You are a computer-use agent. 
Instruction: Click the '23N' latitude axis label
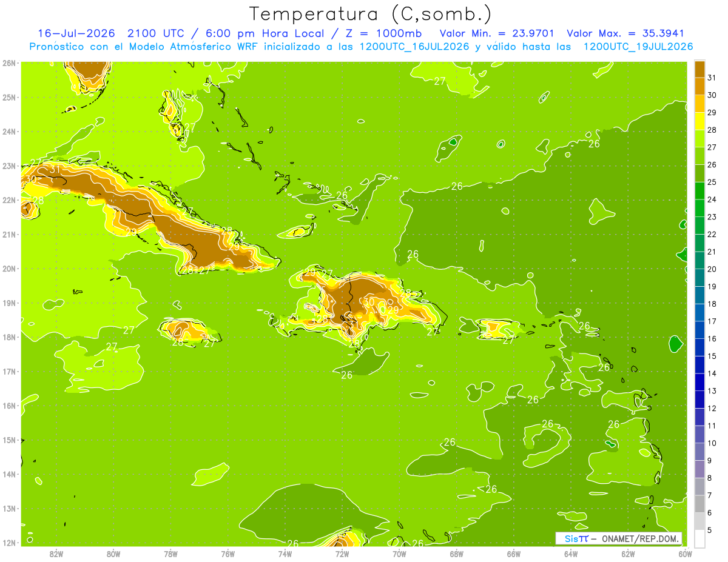click(x=9, y=166)
